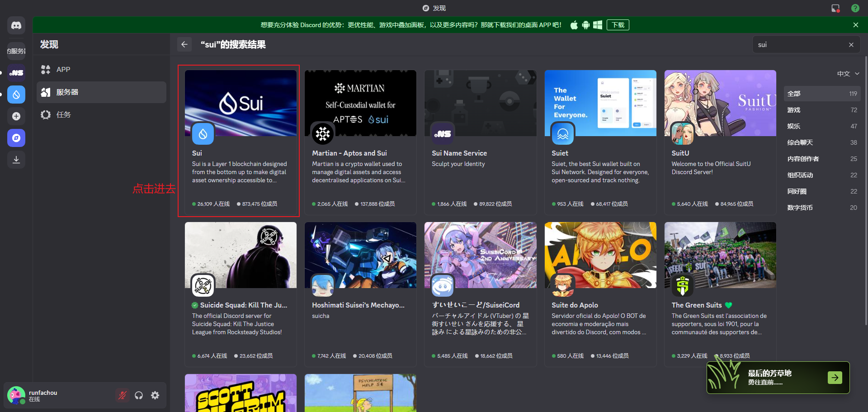The height and width of the screenshot is (412, 868).
Task: Filter by 同好圈 category
Action: tap(822, 191)
